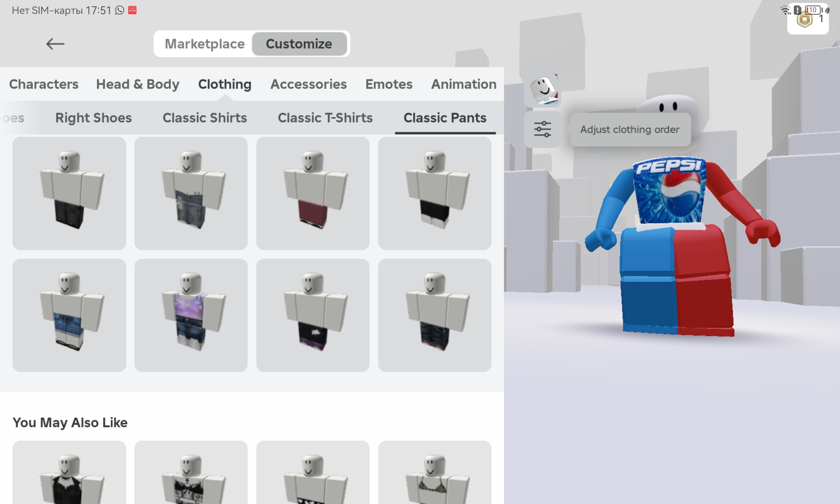840x504 pixels.
Task: Go to the Emotes tab
Action: 389,84
